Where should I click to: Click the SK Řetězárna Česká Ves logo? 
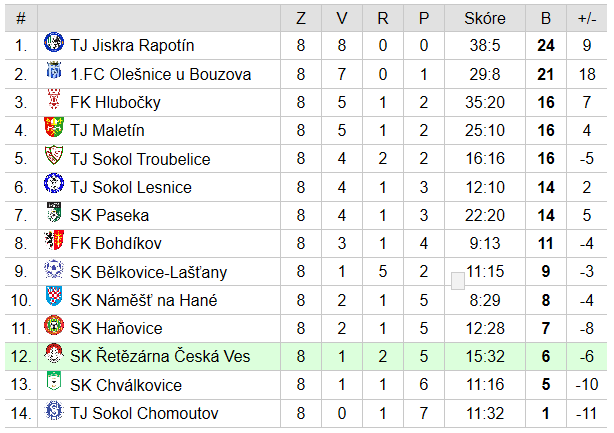(54, 353)
